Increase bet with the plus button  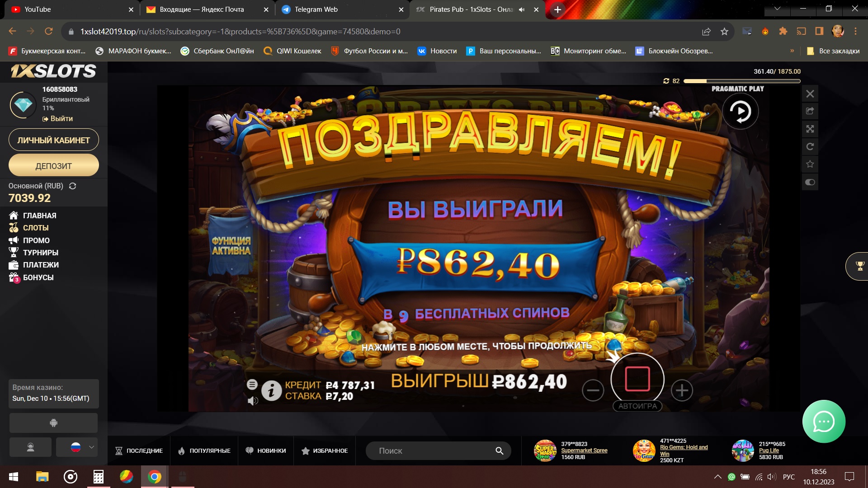click(x=682, y=390)
